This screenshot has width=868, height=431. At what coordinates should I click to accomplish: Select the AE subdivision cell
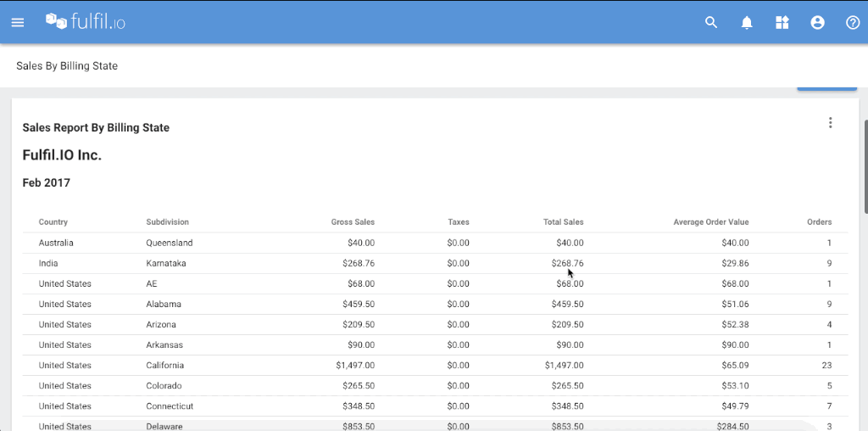(152, 283)
